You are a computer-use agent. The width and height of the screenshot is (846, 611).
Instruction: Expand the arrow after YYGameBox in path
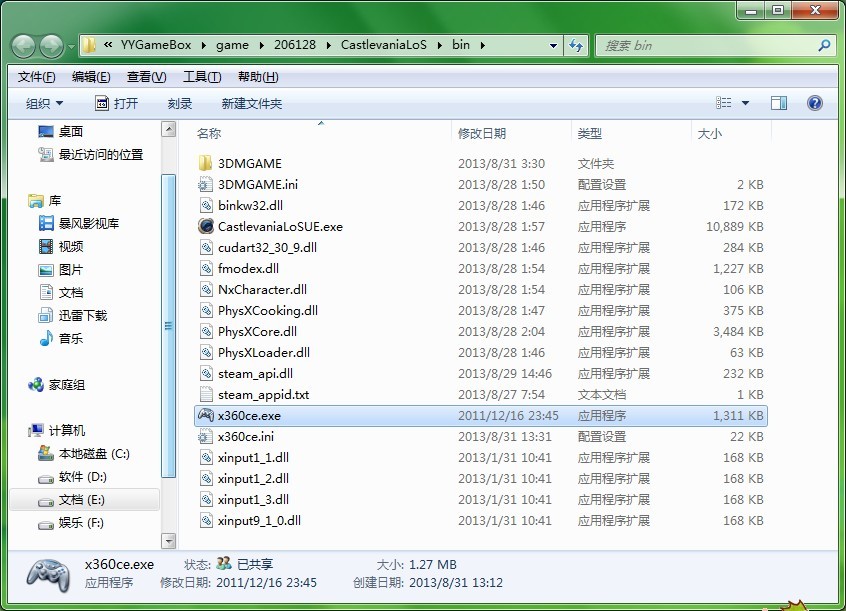point(203,45)
